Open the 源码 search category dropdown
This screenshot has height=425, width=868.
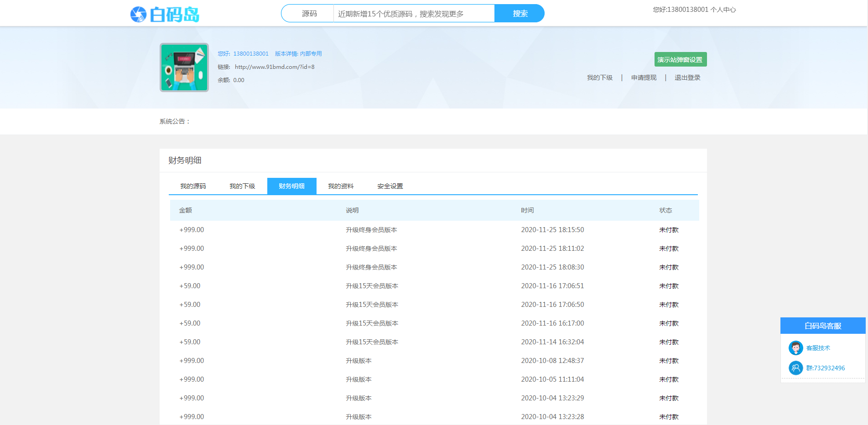tap(309, 13)
